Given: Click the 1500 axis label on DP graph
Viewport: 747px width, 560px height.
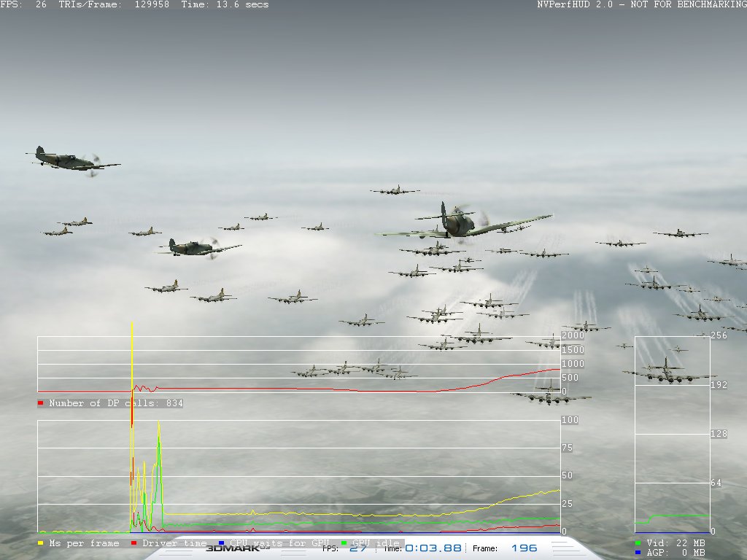Looking at the screenshot, I should [x=573, y=349].
